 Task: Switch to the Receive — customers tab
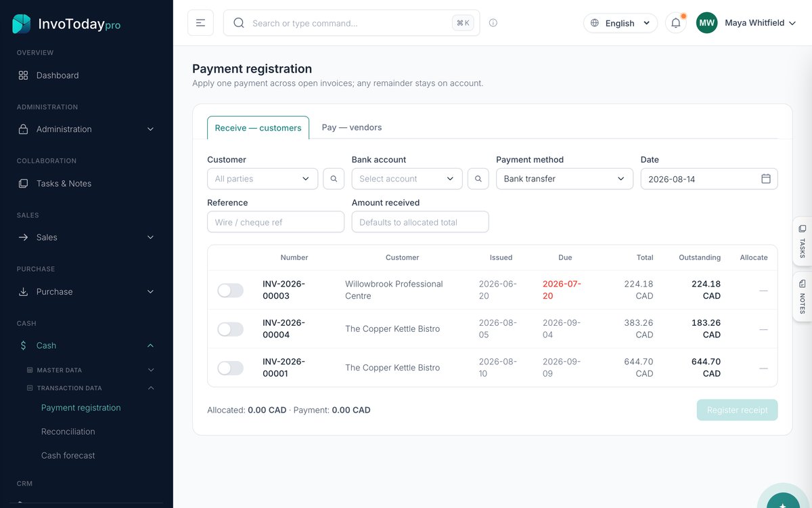click(x=258, y=127)
